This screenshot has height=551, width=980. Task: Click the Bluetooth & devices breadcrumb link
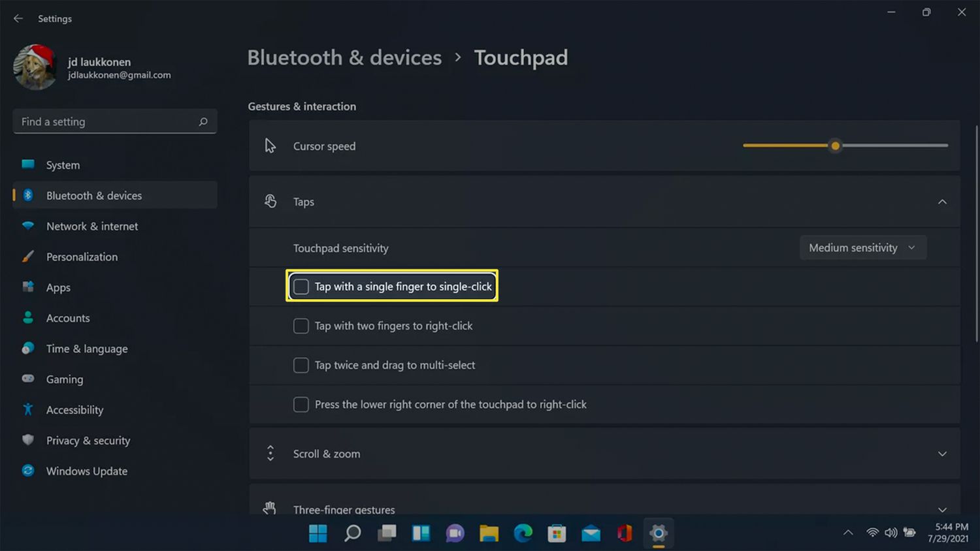pos(344,57)
